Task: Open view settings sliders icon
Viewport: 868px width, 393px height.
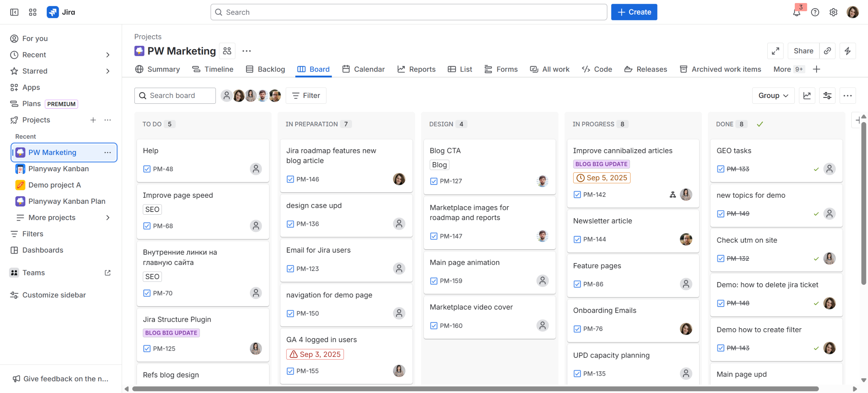Action: coord(827,96)
